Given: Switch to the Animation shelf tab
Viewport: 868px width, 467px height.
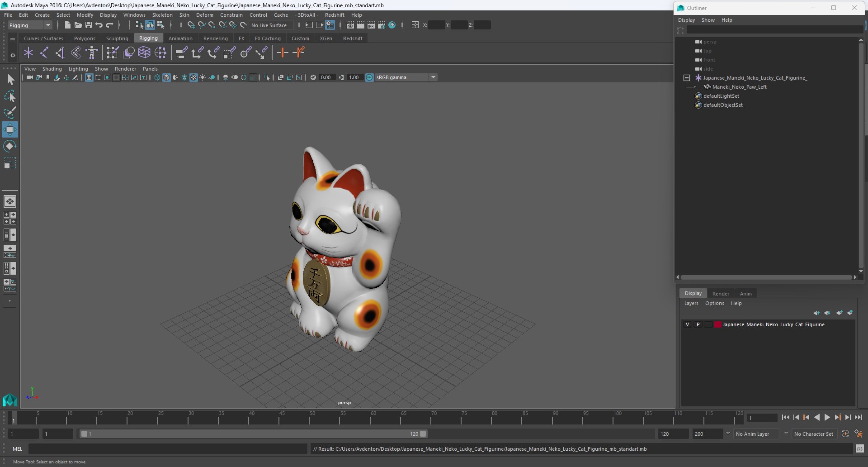Looking at the screenshot, I should (180, 38).
